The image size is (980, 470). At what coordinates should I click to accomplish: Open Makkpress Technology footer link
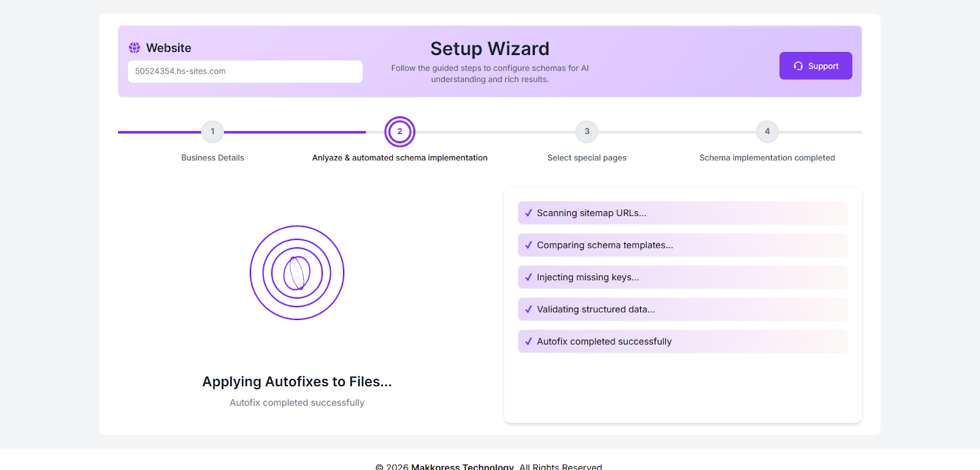(462, 466)
